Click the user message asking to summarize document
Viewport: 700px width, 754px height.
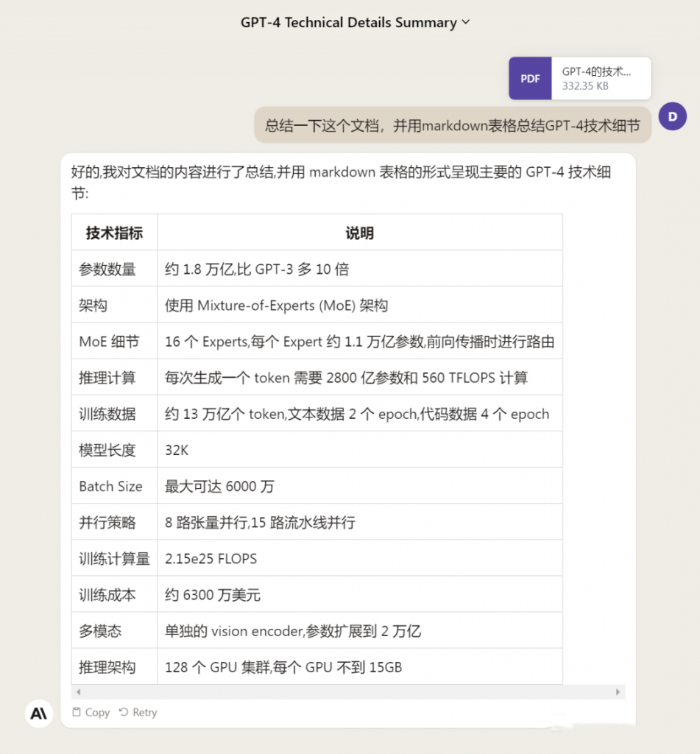(x=452, y=125)
